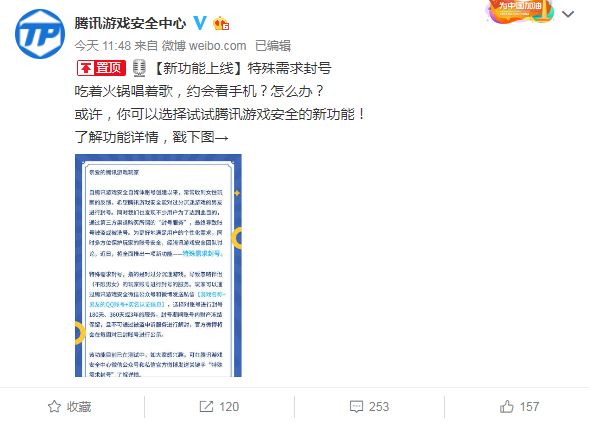Enlarge the blue announcement image thumbnail
This screenshot has width=589, height=423.
point(158,265)
